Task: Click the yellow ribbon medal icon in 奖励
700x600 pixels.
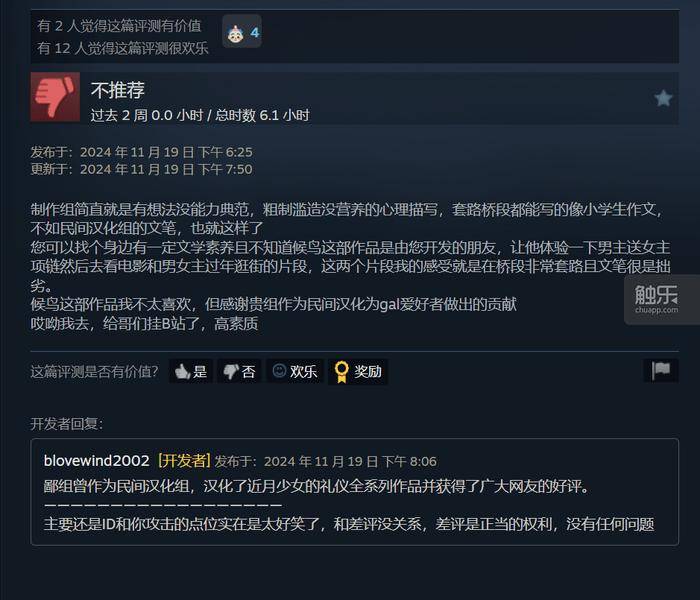Action: click(x=342, y=371)
